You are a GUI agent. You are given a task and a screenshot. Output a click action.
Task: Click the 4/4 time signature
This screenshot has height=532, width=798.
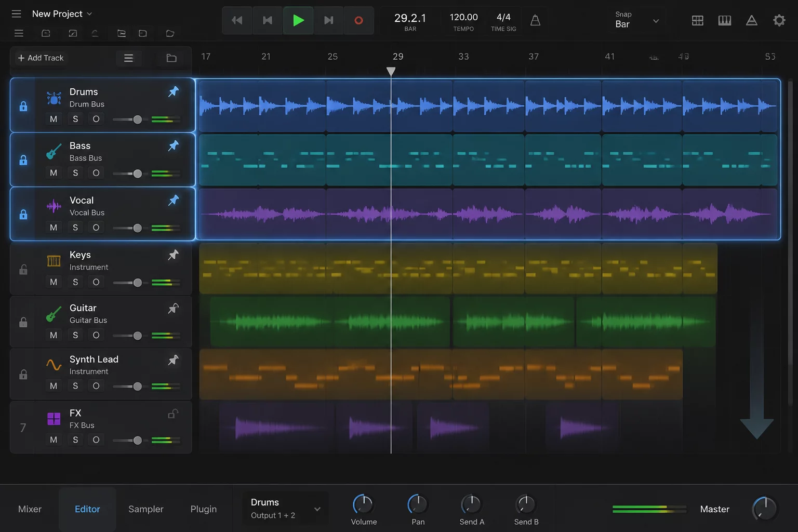tap(503, 17)
